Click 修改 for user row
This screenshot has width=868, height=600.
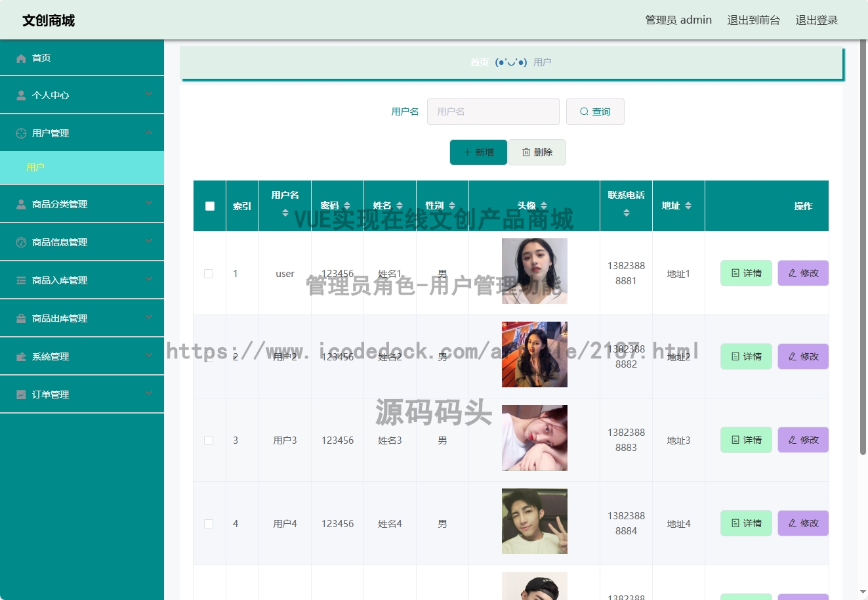pos(803,273)
